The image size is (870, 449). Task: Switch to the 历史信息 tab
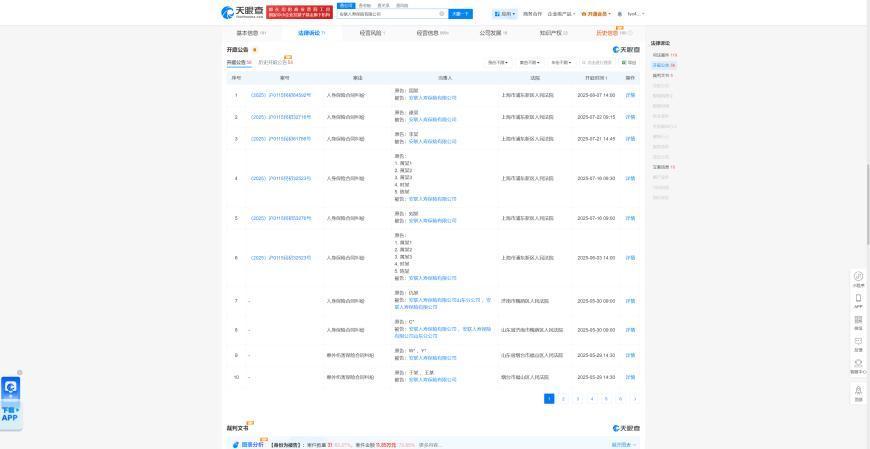[x=614, y=33]
